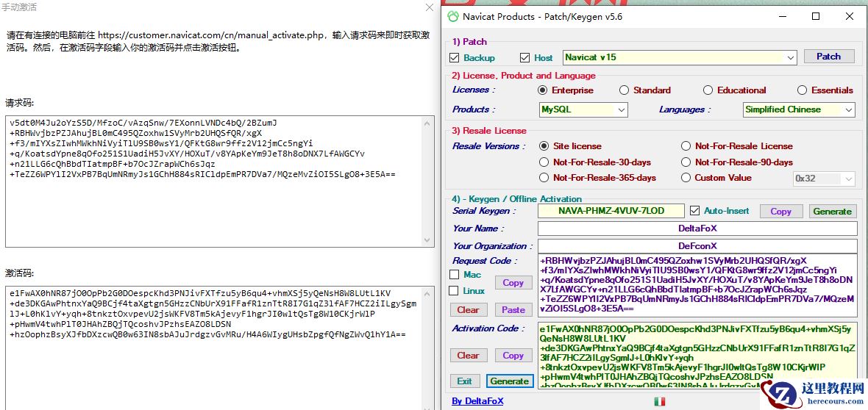Click the '3) Resale License' heading
Viewport: 868px width, 410px height.
pyautogui.click(x=489, y=131)
